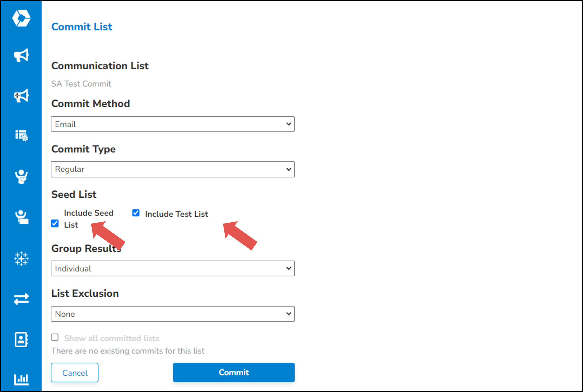
Task: Click the List Exclusion heading
Action: [85, 293]
